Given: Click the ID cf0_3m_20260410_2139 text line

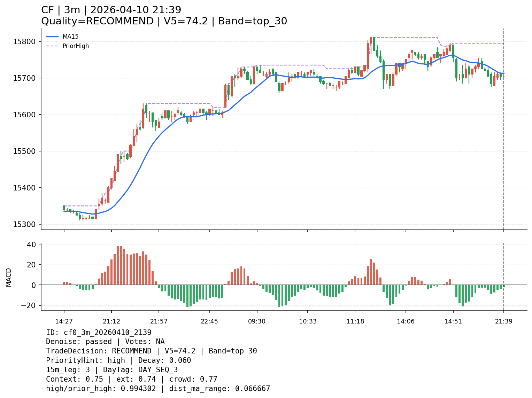Looking at the screenshot, I should point(99,333).
